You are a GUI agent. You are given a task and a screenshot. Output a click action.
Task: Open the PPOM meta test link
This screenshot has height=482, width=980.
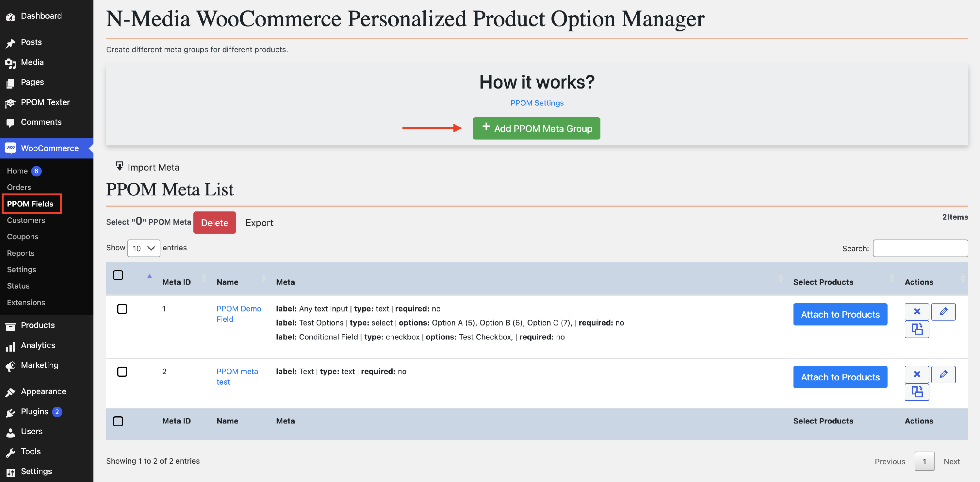[x=237, y=377]
